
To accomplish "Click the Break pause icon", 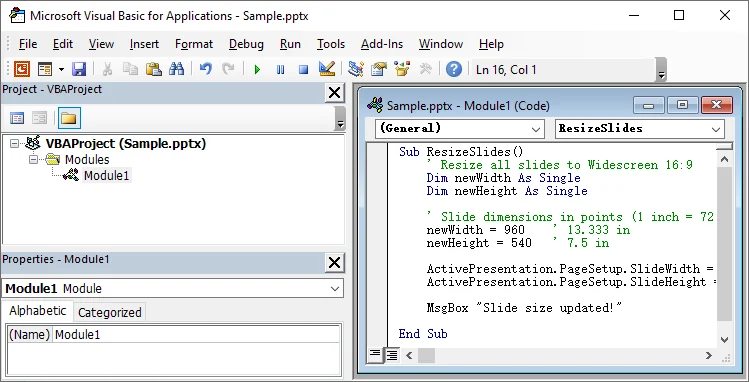I will [280, 70].
